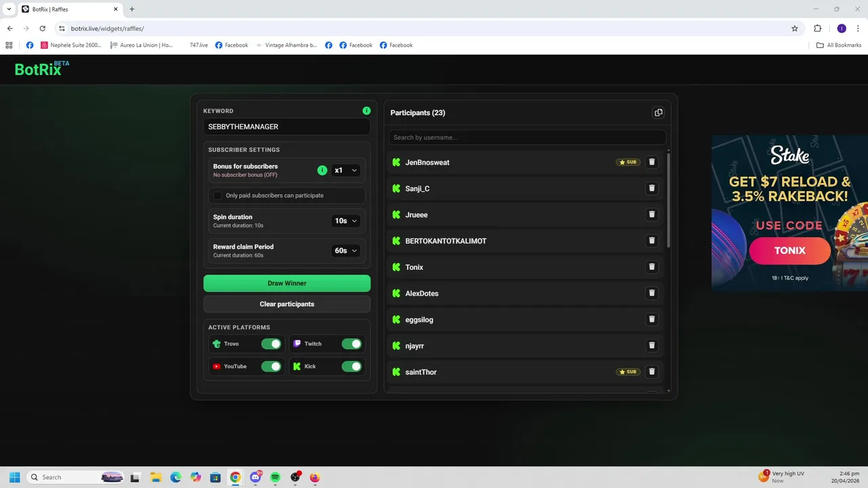
Task: Click the Windows taskbar search box
Action: [x=76, y=477]
